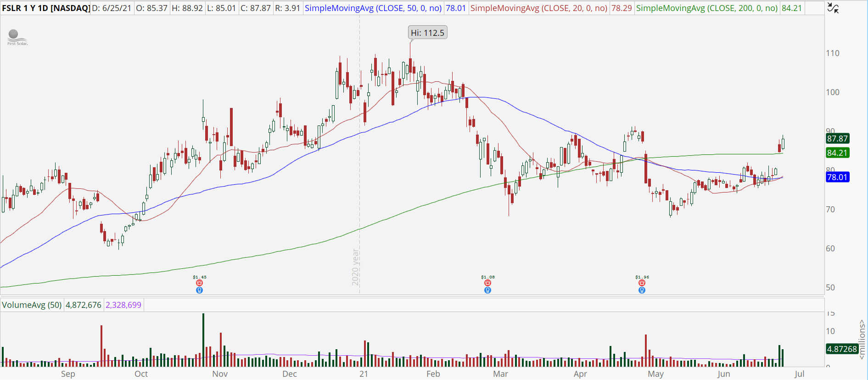Click the Sep label on the time axis
Image resolution: width=868 pixels, height=380 pixels.
pos(68,374)
